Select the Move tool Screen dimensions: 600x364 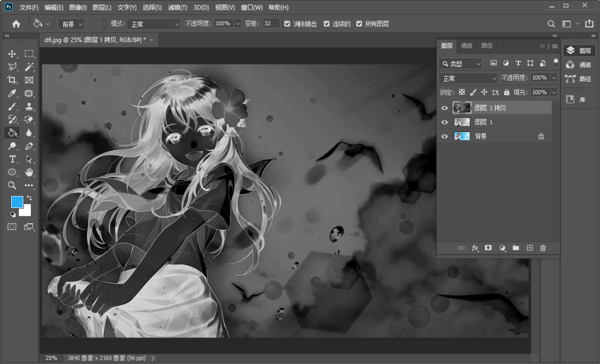[12, 54]
